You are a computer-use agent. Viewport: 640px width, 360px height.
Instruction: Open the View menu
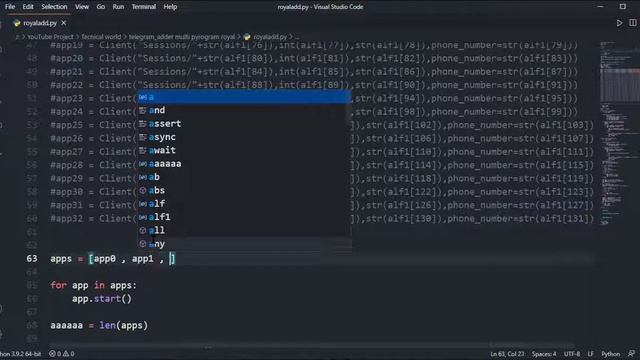82,7
